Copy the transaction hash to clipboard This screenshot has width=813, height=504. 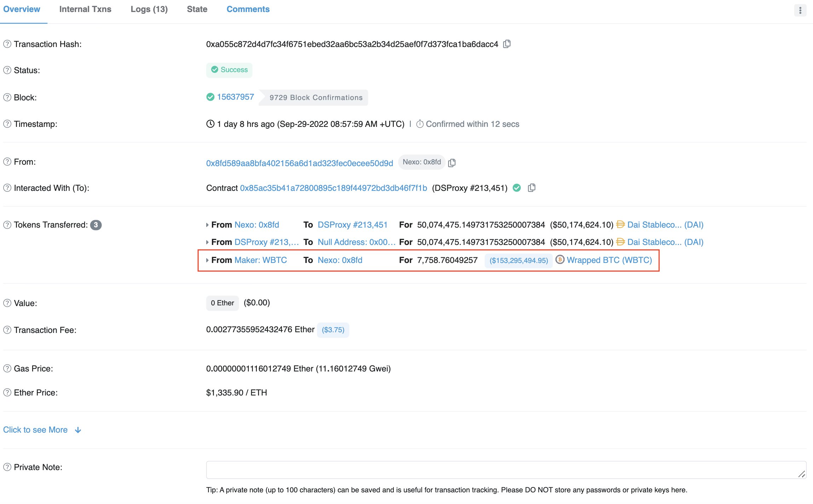click(x=507, y=44)
